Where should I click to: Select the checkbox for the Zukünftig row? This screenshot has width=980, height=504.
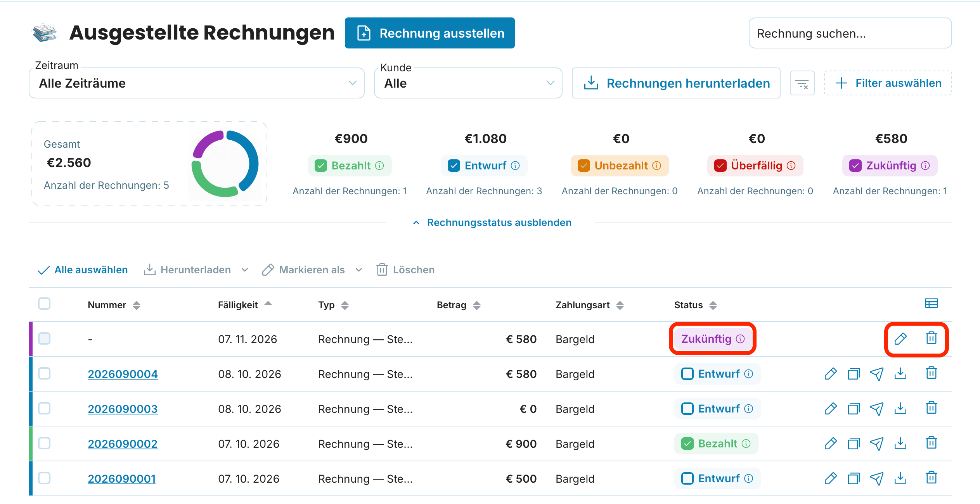[x=44, y=338]
